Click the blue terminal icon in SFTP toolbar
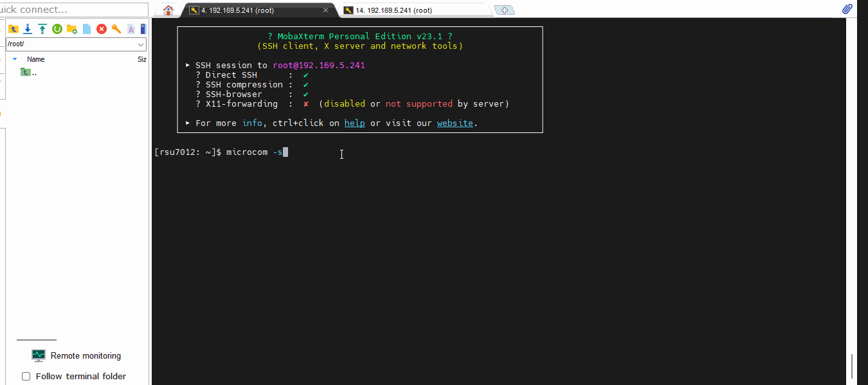 143,29
